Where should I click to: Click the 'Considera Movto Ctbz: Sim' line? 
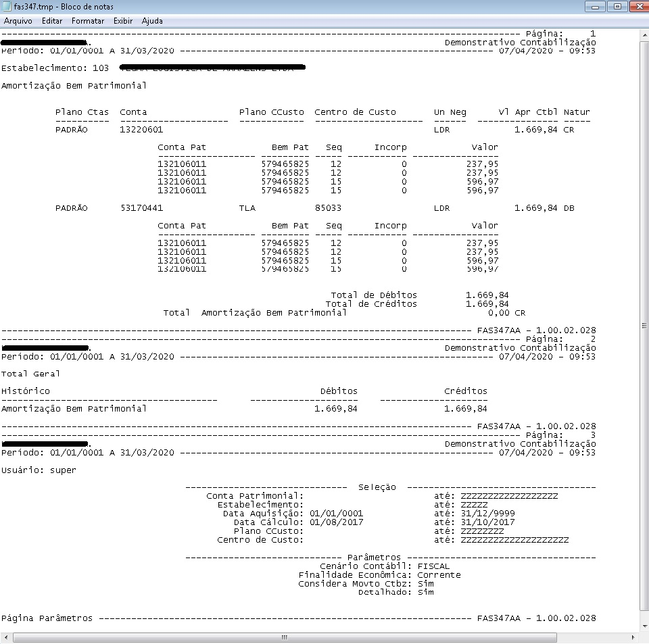point(366,584)
